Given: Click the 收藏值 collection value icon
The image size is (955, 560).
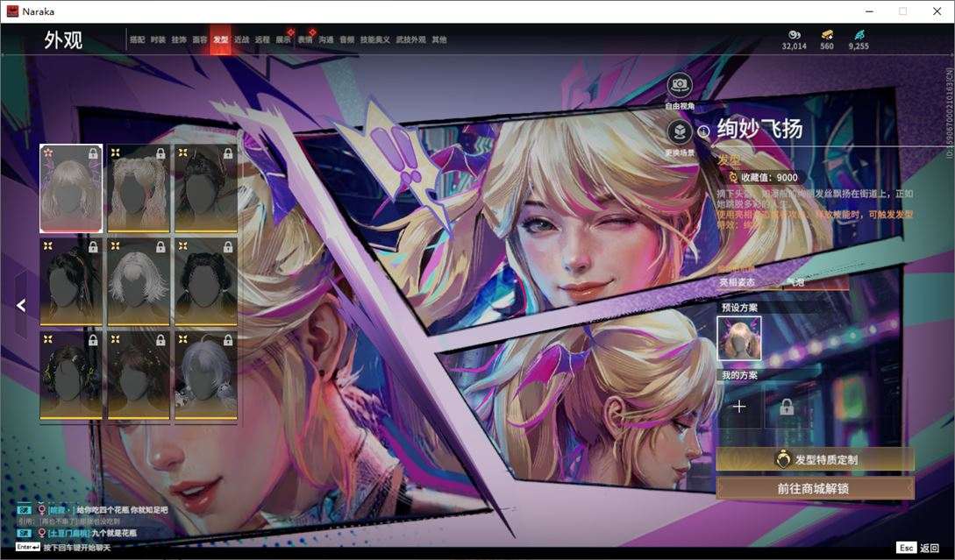Looking at the screenshot, I should click(x=733, y=177).
